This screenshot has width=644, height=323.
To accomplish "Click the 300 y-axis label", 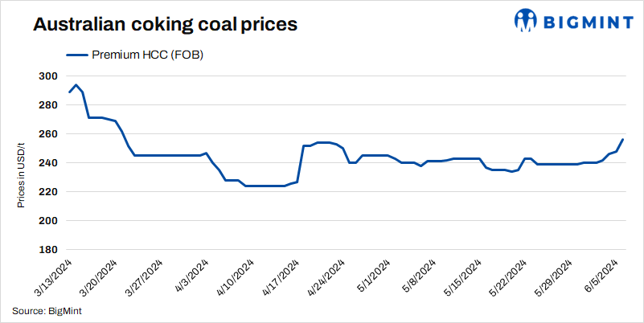I will 48,76.
